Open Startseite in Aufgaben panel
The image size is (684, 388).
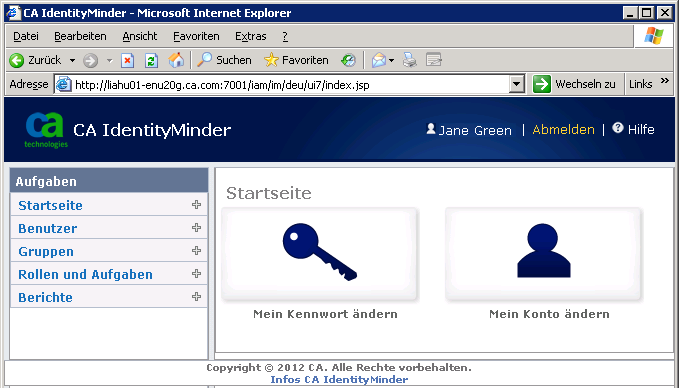click(50, 205)
